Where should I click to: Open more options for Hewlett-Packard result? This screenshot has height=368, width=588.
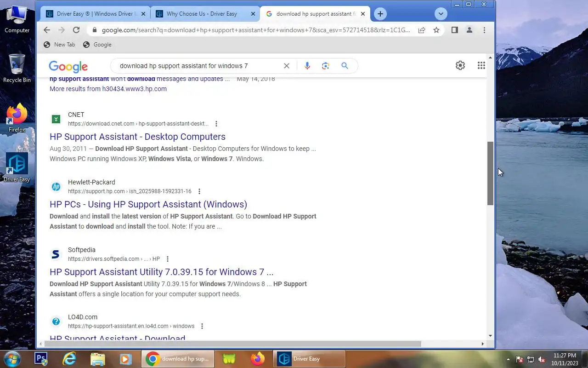click(199, 191)
